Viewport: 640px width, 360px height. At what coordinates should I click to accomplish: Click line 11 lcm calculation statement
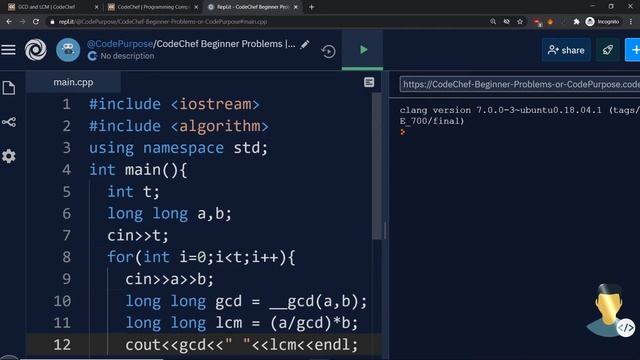pyautogui.click(x=242, y=323)
